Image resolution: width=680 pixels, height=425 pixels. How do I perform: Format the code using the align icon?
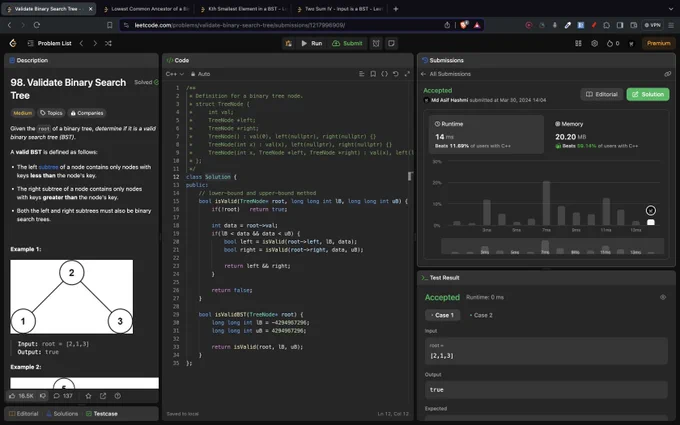coord(362,74)
